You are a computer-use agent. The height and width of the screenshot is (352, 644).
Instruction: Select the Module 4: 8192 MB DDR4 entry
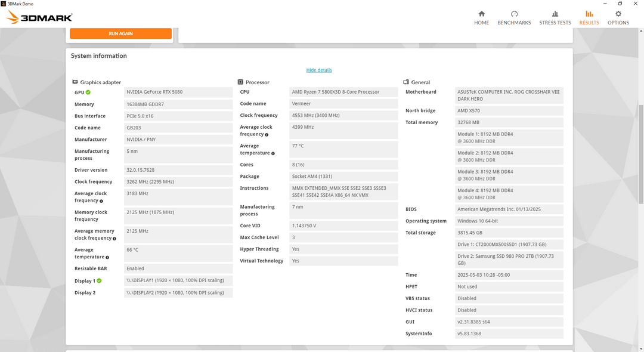tap(509, 194)
